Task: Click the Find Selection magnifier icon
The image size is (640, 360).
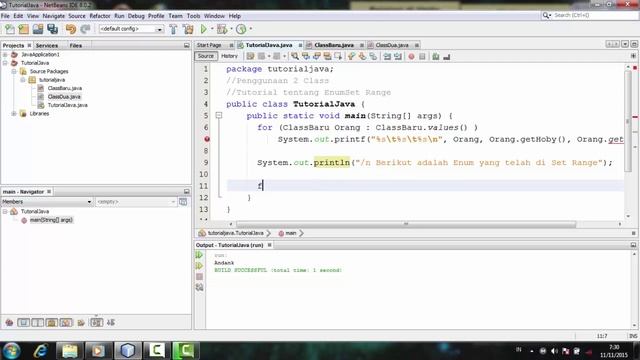Action: [x=295, y=56]
